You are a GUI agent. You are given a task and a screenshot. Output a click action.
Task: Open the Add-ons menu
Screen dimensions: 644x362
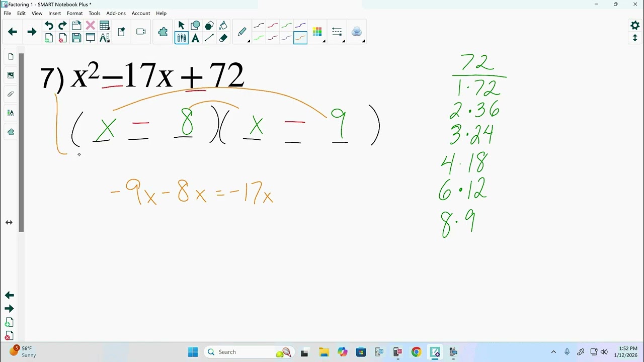[116, 13]
